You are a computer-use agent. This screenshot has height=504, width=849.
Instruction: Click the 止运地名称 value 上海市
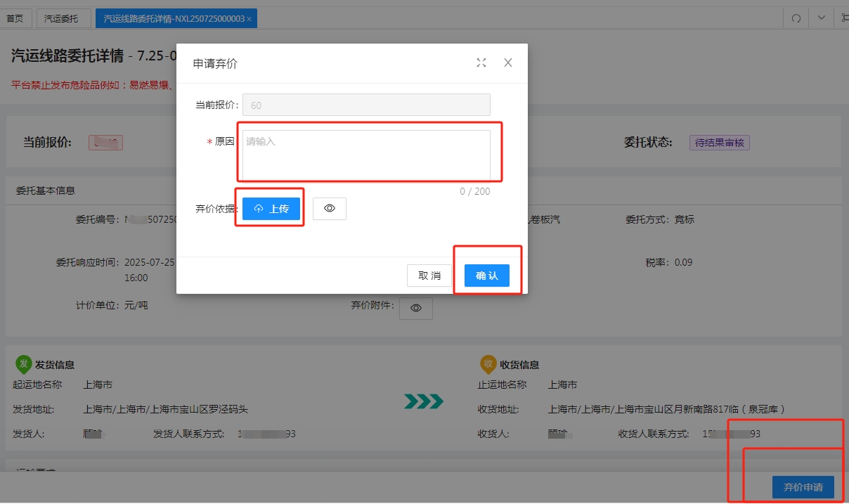point(562,385)
